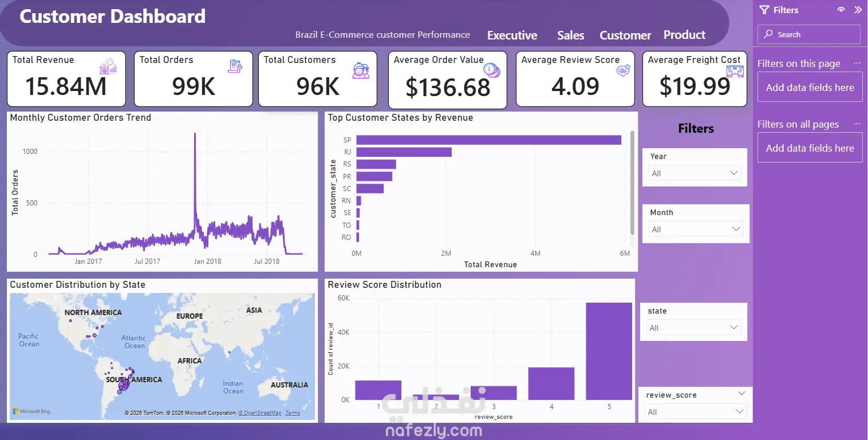Click the Monthly Customer Orders Trend title
The width and height of the screenshot is (868, 440).
pyautogui.click(x=81, y=117)
